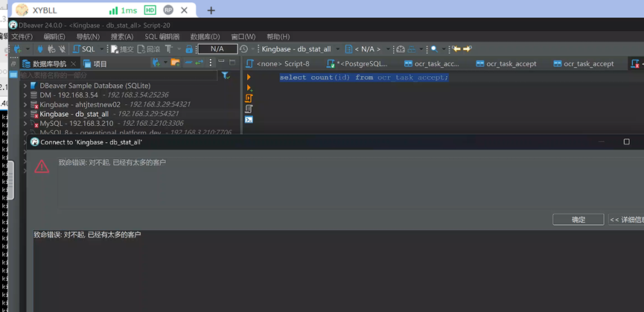Screen dimensions: 644x312
Task: Click the table name filter input
Action: click(x=118, y=75)
